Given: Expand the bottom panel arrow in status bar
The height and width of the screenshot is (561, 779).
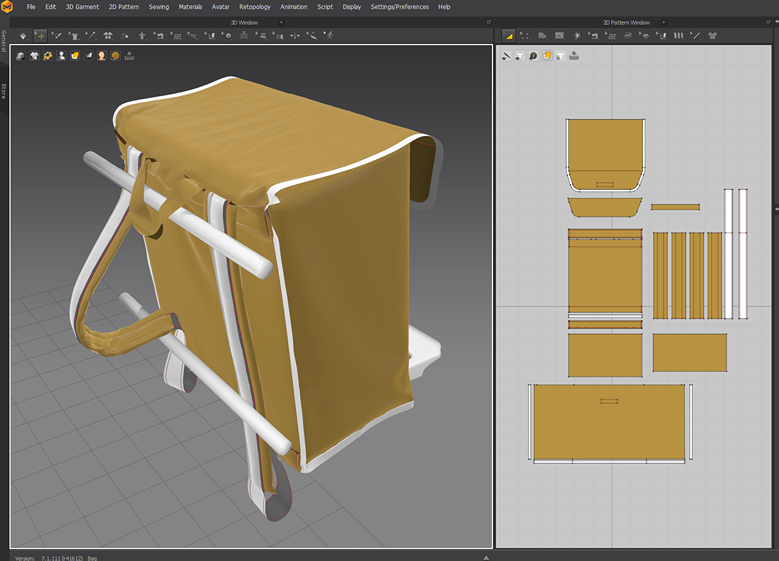Looking at the screenshot, I should tap(485, 557).
